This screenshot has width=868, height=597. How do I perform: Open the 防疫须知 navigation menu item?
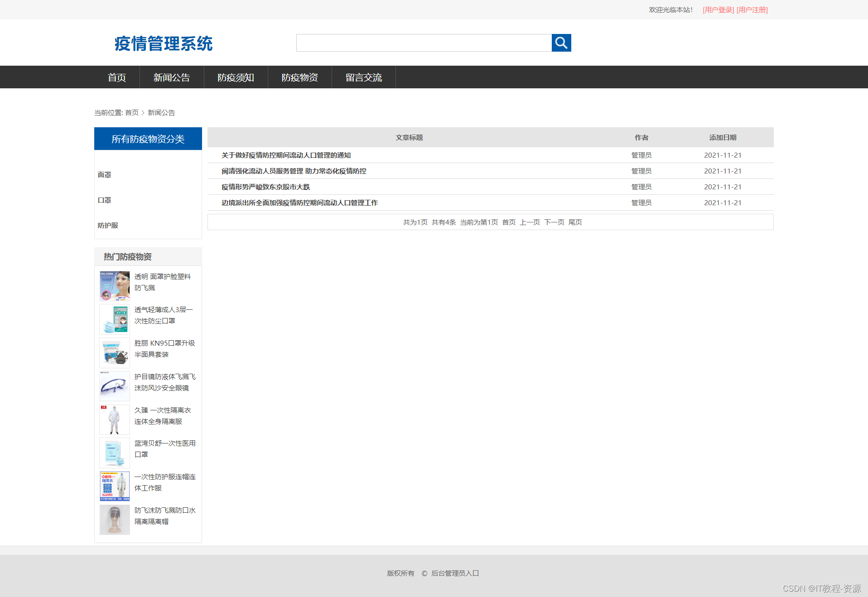236,77
